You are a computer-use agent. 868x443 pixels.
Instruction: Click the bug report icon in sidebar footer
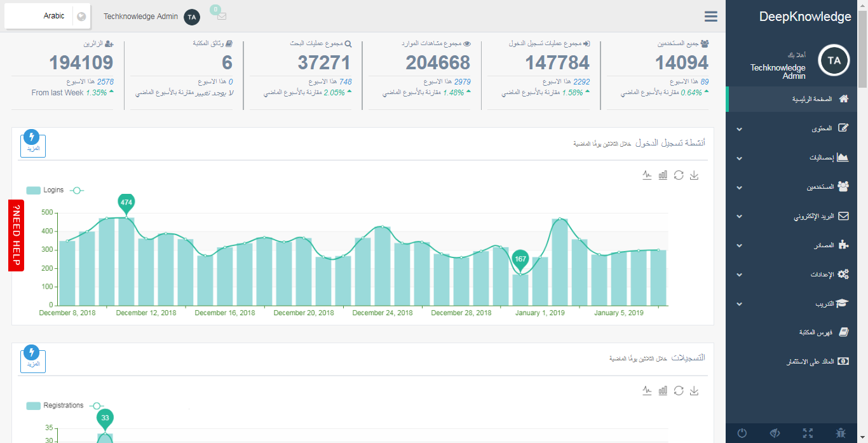(x=841, y=433)
